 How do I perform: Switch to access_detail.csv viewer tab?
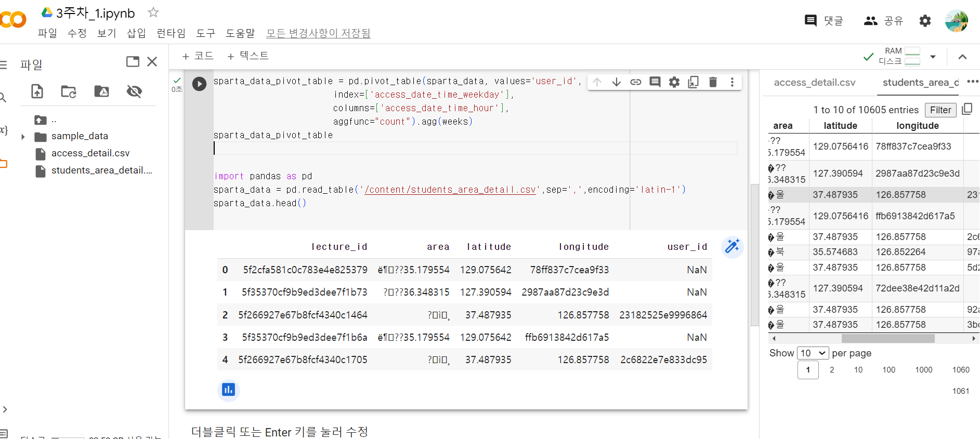(814, 82)
